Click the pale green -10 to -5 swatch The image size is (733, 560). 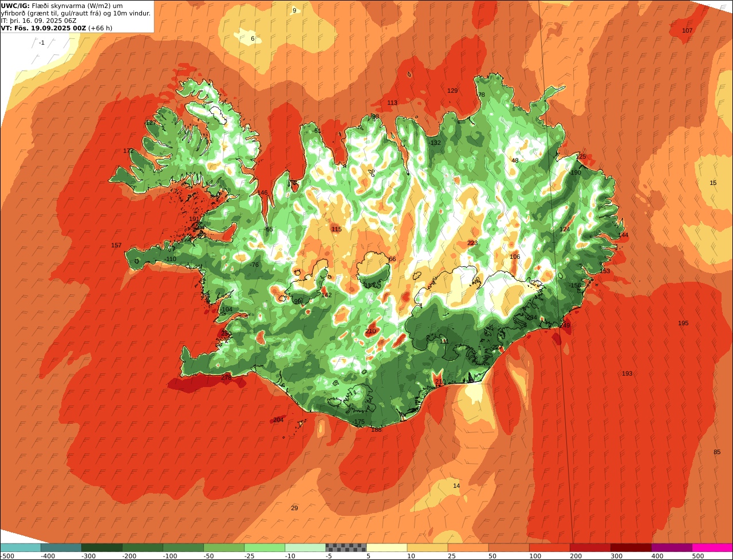pyautogui.click(x=305, y=547)
